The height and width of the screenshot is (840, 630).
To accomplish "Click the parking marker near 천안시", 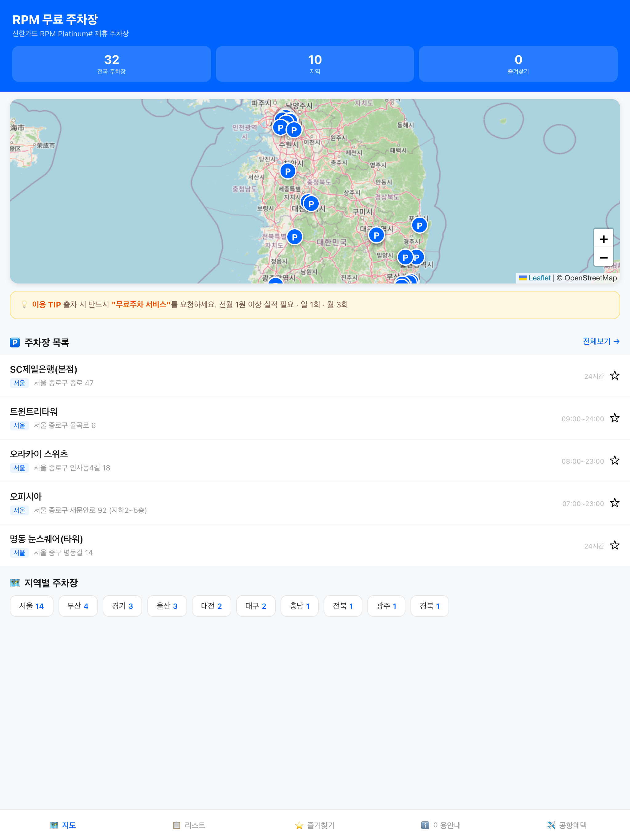I will pyautogui.click(x=288, y=171).
